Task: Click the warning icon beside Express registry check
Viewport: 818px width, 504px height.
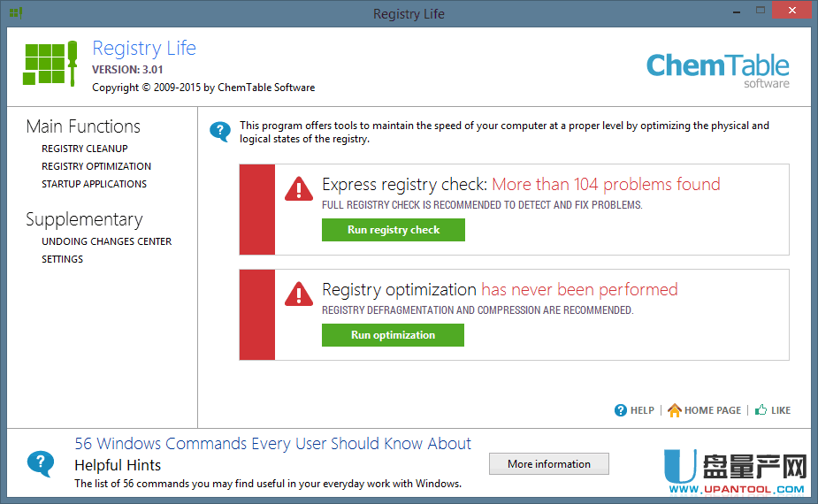Action: tap(299, 188)
